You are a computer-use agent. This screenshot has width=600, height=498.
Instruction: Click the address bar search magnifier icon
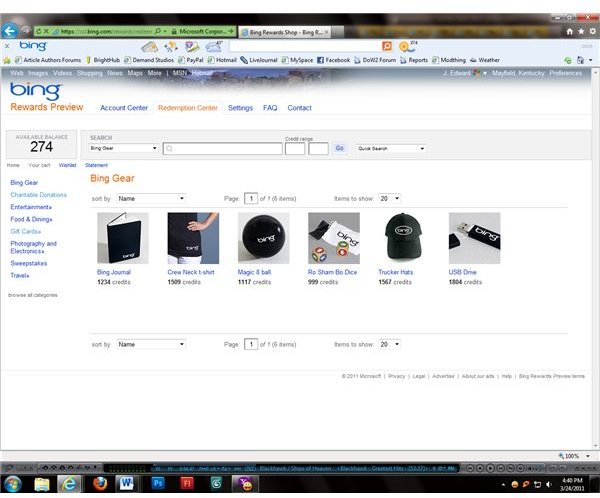(x=157, y=31)
